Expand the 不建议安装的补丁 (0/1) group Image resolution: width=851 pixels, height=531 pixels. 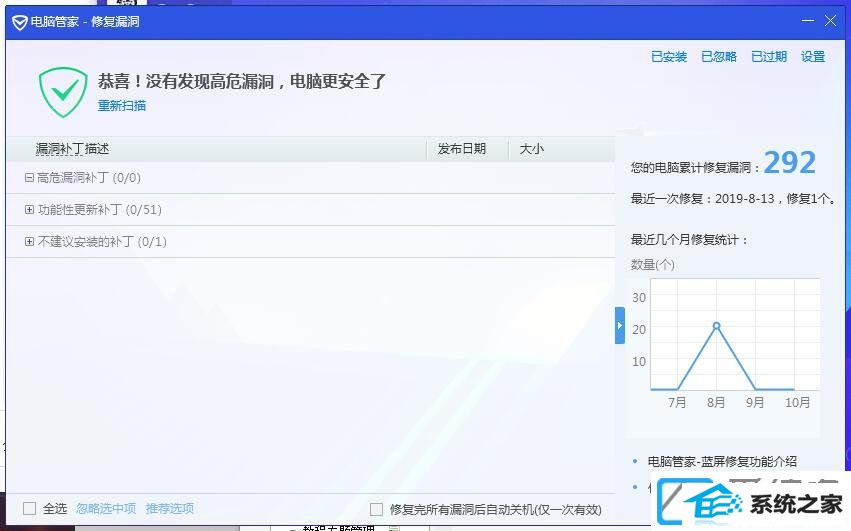point(29,242)
